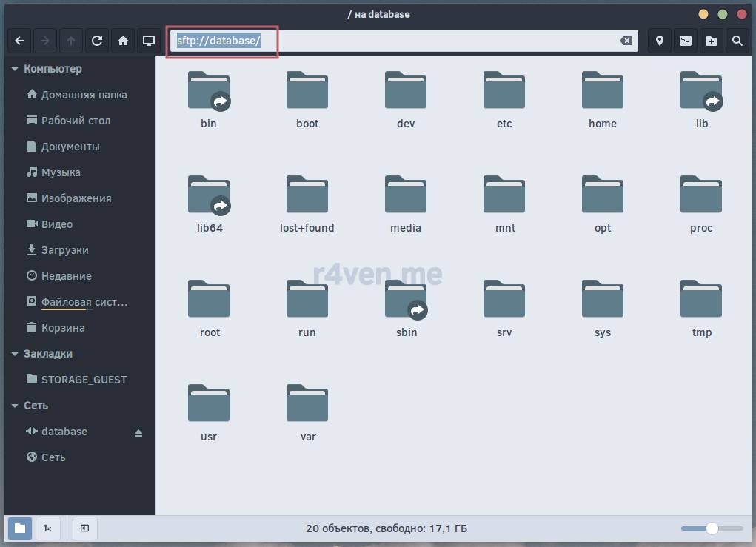The image size is (756, 547).
Task: Go to the home folder via toolbar
Action: coord(123,41)
